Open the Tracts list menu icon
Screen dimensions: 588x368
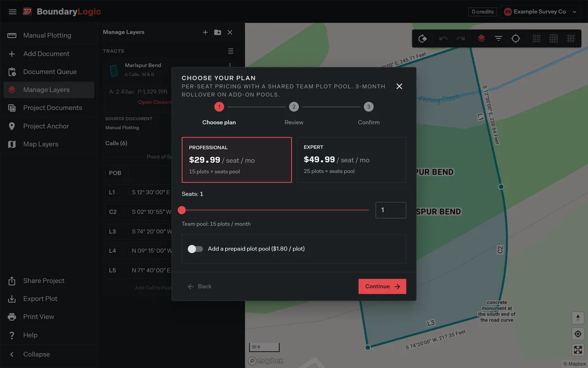pos(230,51)
